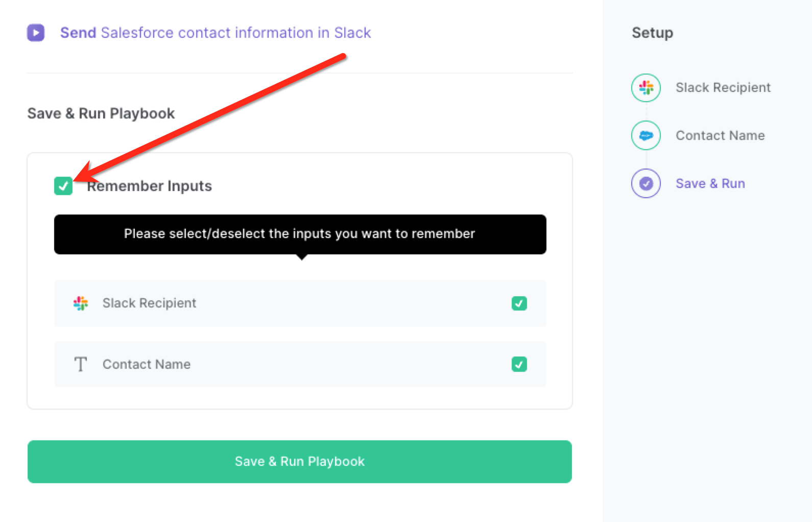
Task: Go to the Slack Recipient setup step
Action: [723, 87]
